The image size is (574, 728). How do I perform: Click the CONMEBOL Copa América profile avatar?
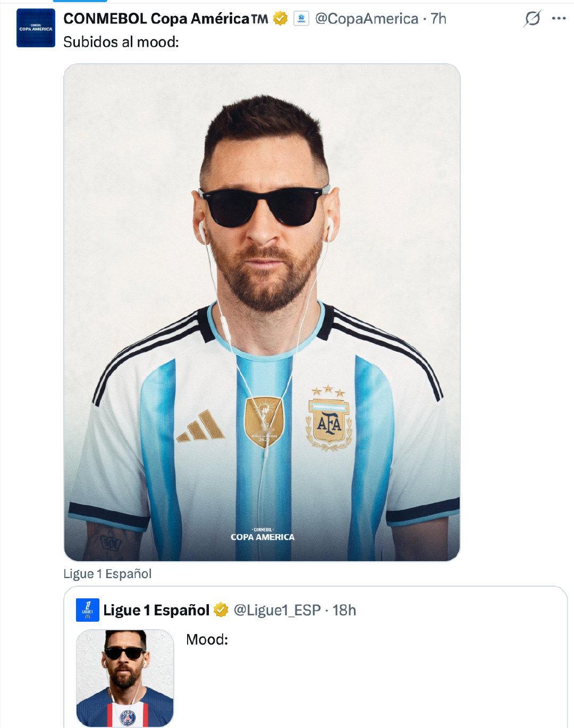click(x=36, y=28)
